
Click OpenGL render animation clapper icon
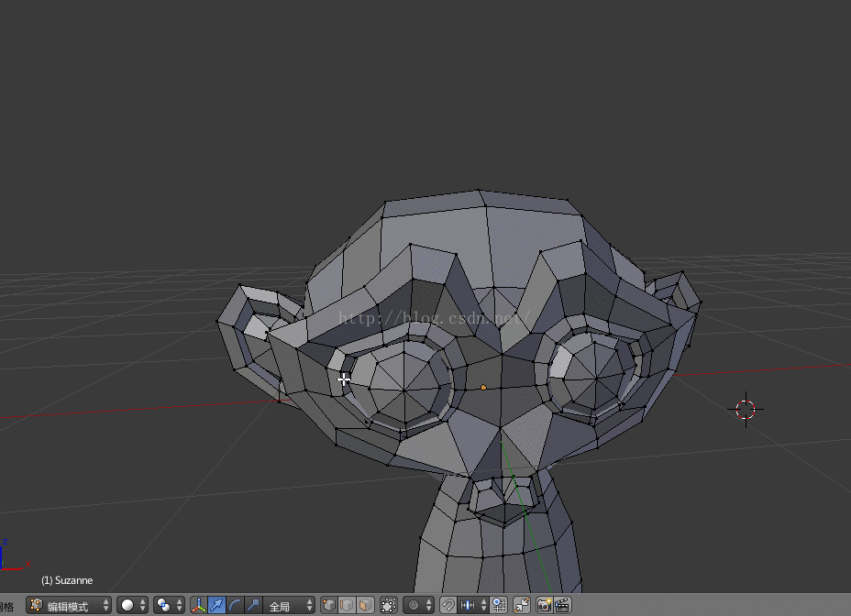[x=562, y=605]
